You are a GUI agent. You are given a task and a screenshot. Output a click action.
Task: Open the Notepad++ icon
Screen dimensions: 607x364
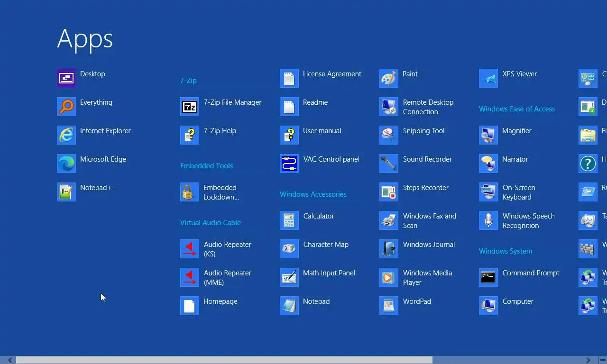click(x=66, y=192)
